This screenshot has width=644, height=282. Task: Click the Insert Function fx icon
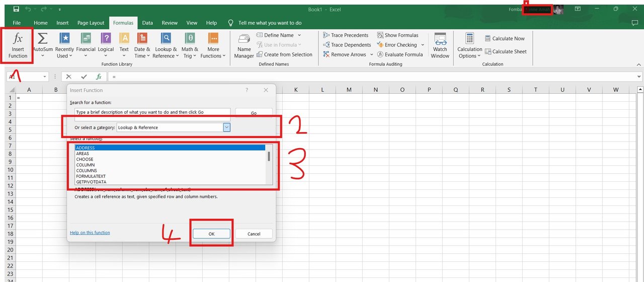point(18,39)
